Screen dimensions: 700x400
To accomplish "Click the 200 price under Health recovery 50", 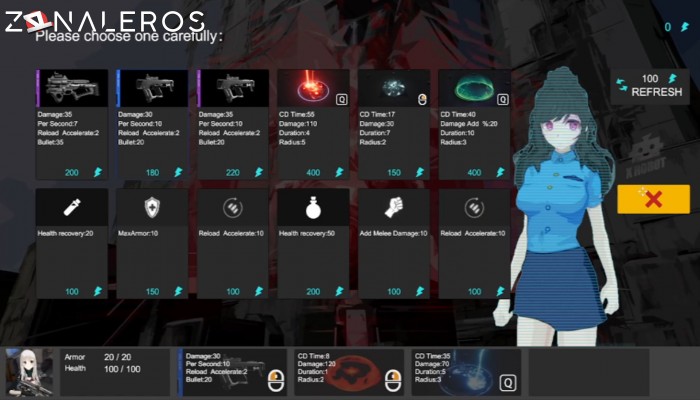I will click(x=313, y=292).
